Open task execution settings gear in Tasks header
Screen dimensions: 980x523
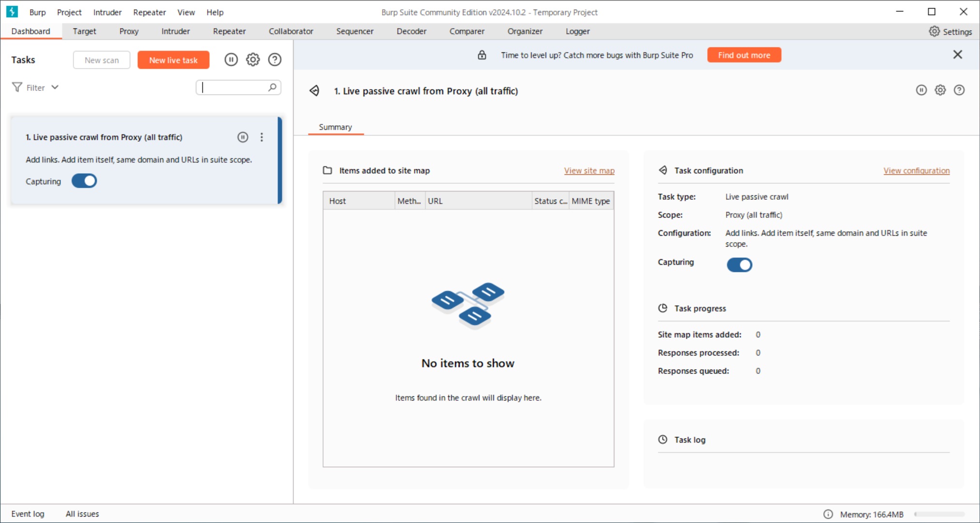tap(252, 60)
